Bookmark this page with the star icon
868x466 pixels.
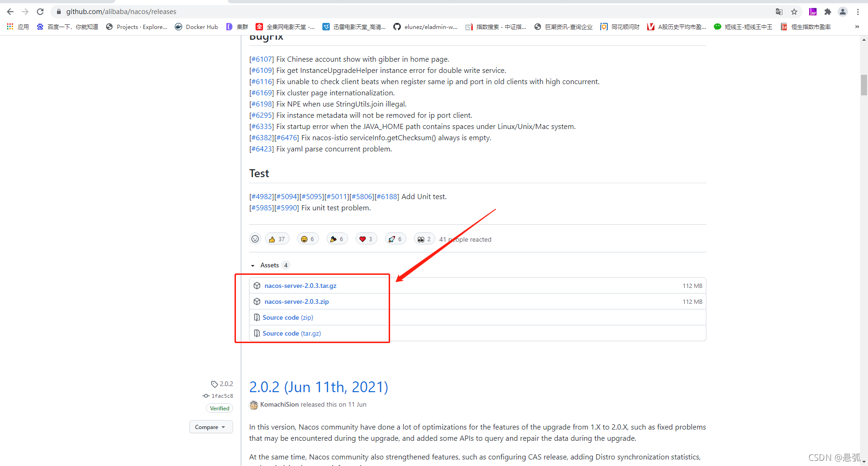[x=794, y=12]
